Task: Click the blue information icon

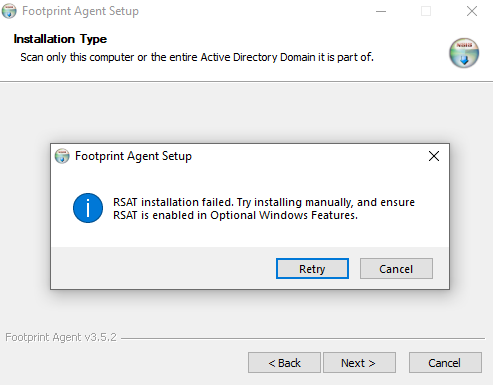Action: pyautogui.click(x=88, y=208)
